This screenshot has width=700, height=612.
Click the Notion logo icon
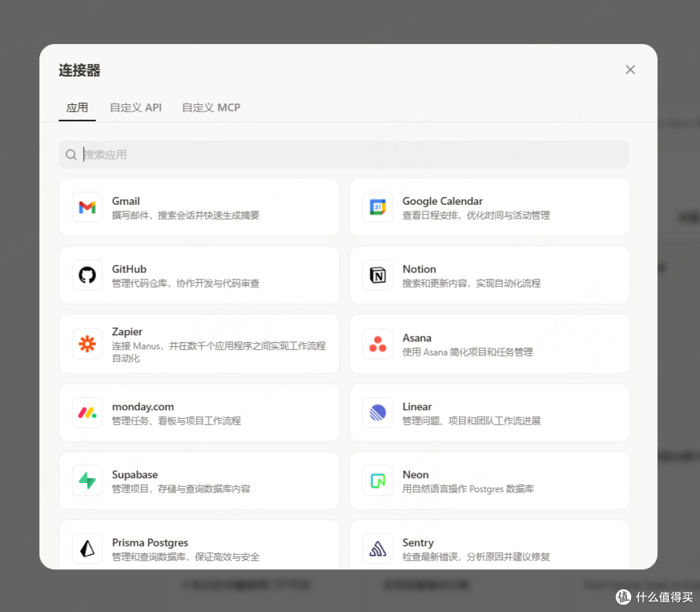378,276
